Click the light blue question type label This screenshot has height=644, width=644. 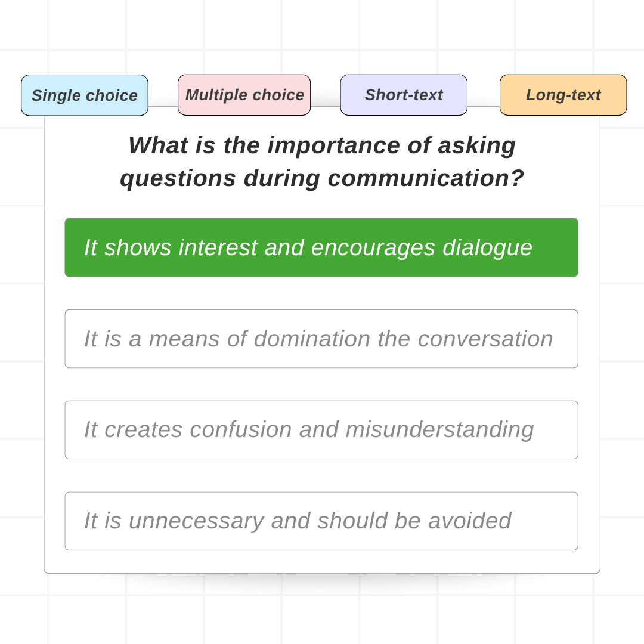85,95
